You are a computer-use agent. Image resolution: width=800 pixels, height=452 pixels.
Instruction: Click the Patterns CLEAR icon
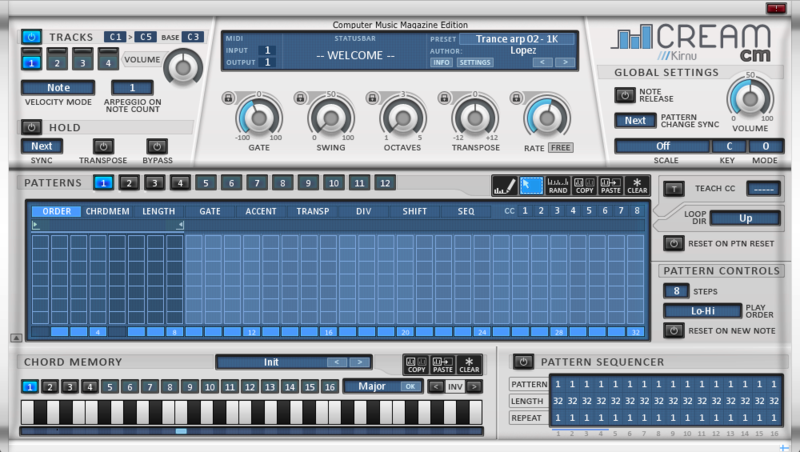[637, 185]
